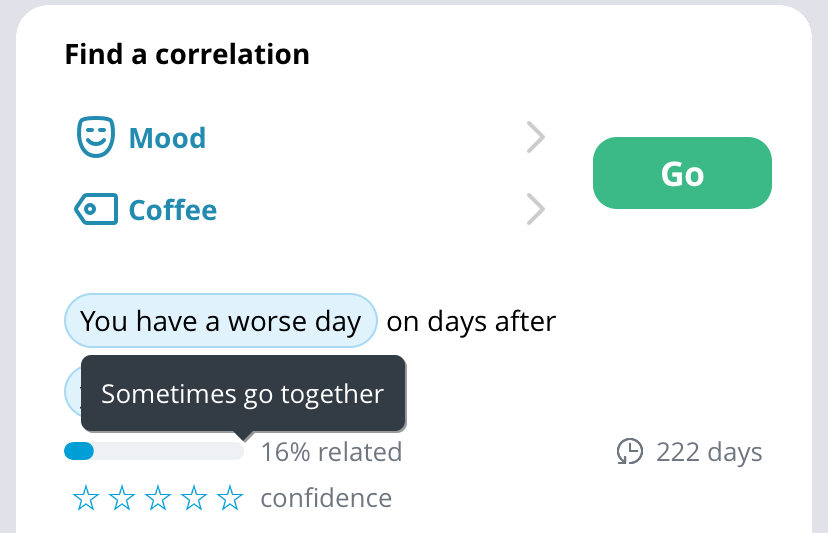Click the green Go button
Image resolution: width=828 pixels, height=533 pixels.
click(682, 173)
